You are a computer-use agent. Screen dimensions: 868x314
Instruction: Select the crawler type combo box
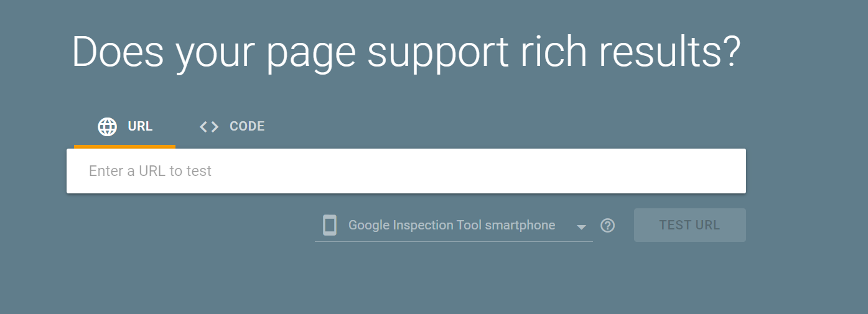(454, 225)
